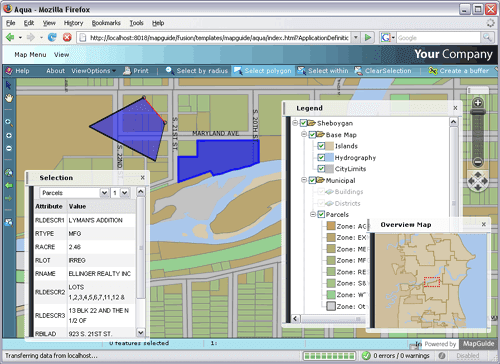The height and width of the screenshot is (364, 500).
Task: Click the left toolbar Zoom In plus icon
Action: coord(9,136)
